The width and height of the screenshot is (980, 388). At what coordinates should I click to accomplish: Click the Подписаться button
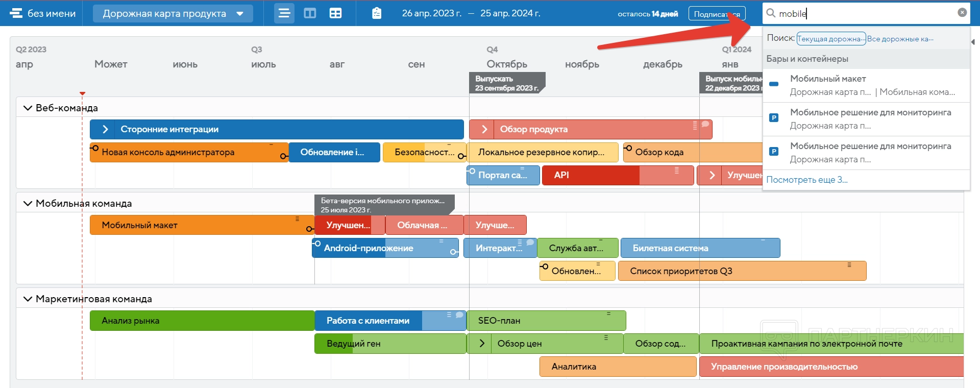click(717, 14)
